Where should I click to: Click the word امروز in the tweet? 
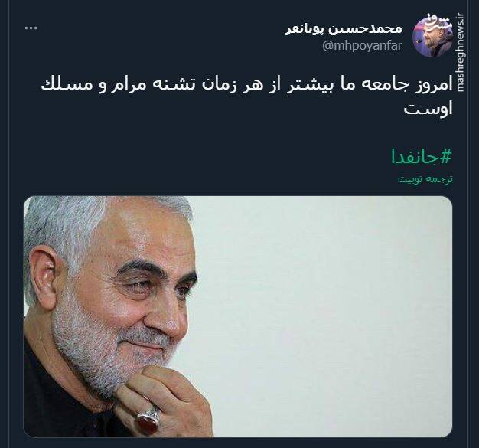431,86
